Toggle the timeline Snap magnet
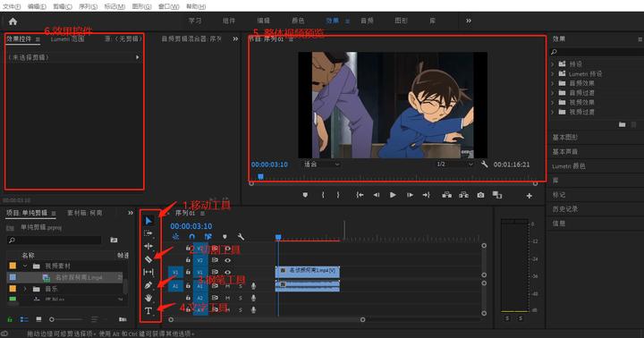 [191, 237]
